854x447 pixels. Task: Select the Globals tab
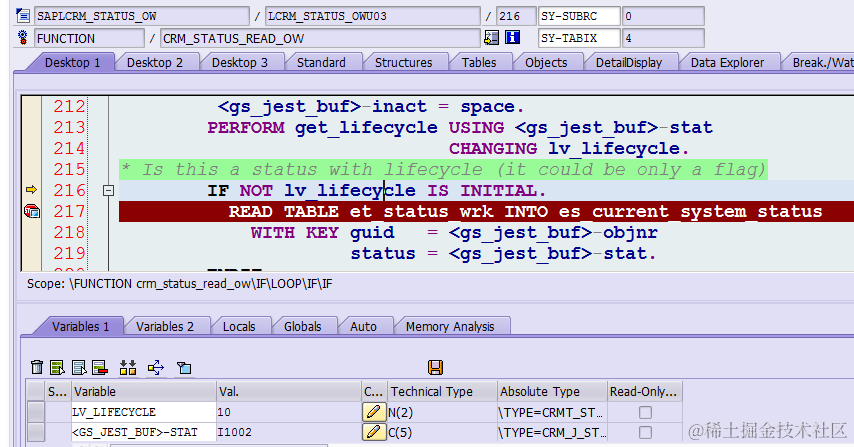pyautogui.click(x=302, y=327)
